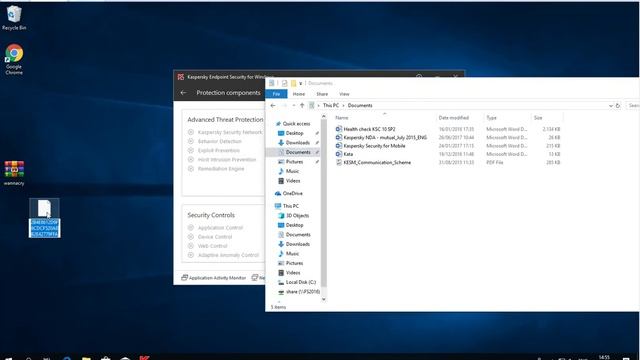Open the Home ribbon tab

pos(299,94)
